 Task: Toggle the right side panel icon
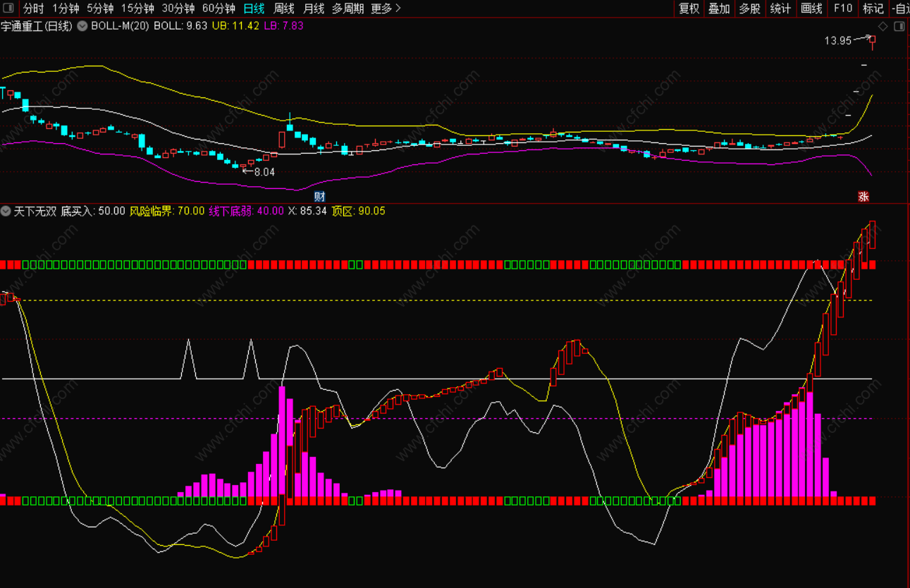(899, 26)
